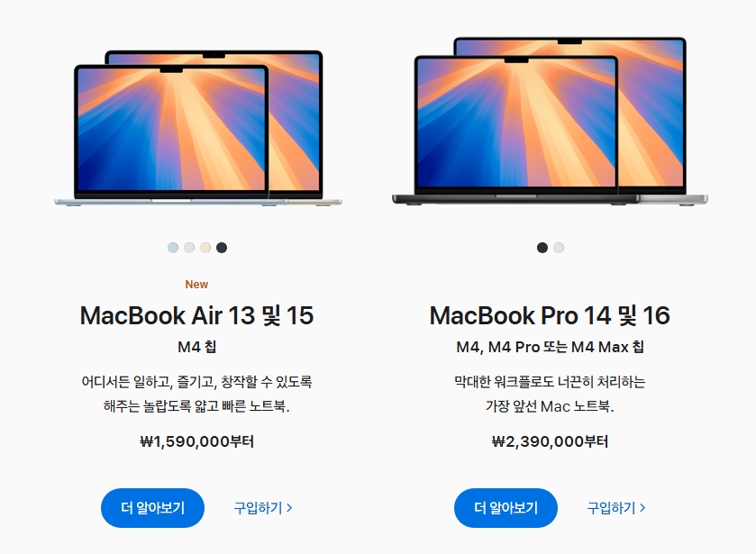Select silver MacBook Air color swatch
Image resolution: width=756 pixels, height=554 pixels.
click(x=189, y=248)
